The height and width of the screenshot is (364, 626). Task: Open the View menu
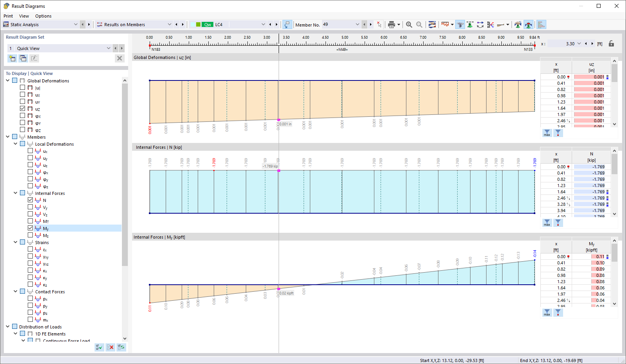tap(24, 16)
